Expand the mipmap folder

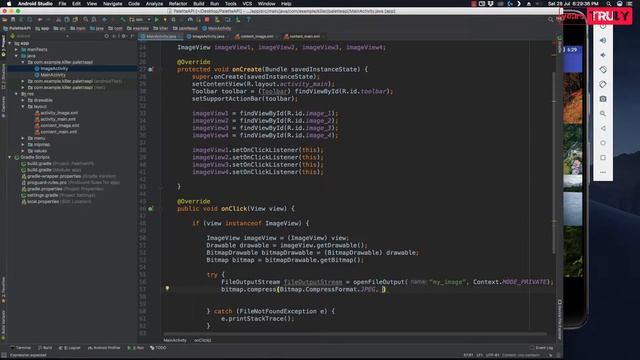pyautogui.click(x=23, y=144)
